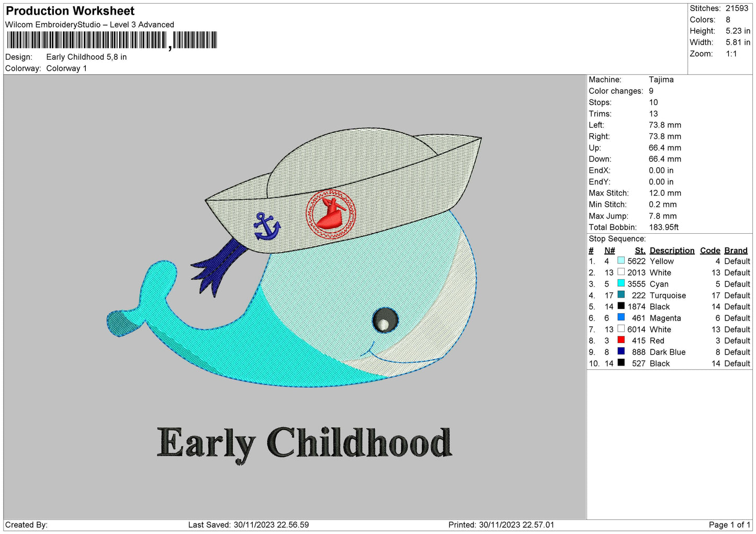756x534 pixels.
Task: Click the black swatch in row 10
Action: coord(621,363)
